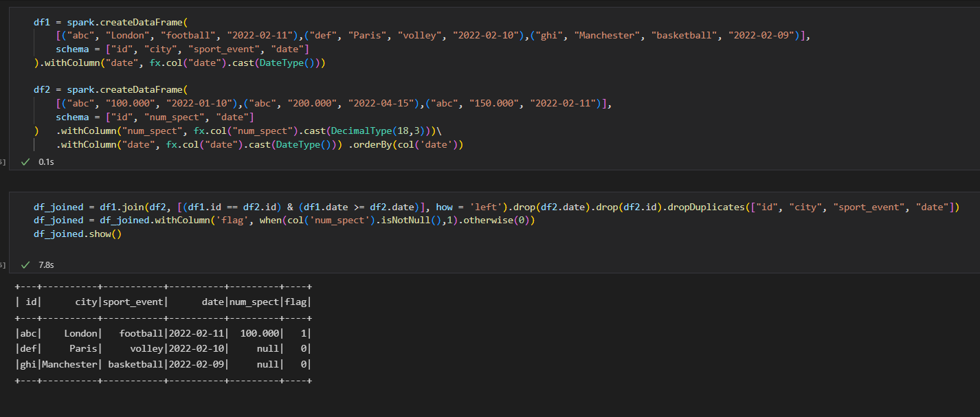Image resolution: width=980 pixels, height=417 pixels.
Task: Click def cell in output table
Action: (x=29, y=349)
